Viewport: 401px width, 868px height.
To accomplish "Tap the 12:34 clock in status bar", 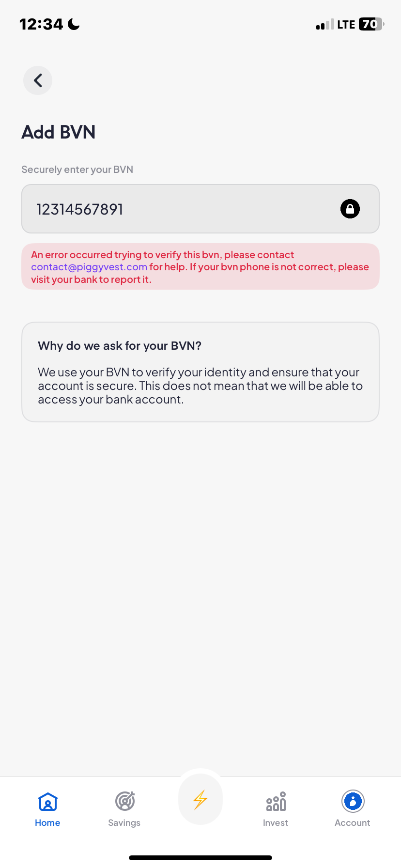I will 41,24.
